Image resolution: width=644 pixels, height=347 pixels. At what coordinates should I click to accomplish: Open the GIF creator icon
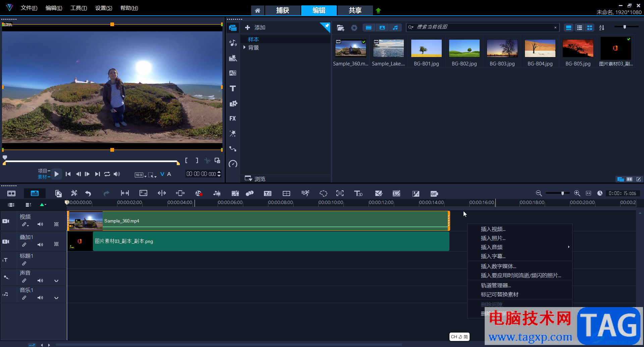coord(434,194)
